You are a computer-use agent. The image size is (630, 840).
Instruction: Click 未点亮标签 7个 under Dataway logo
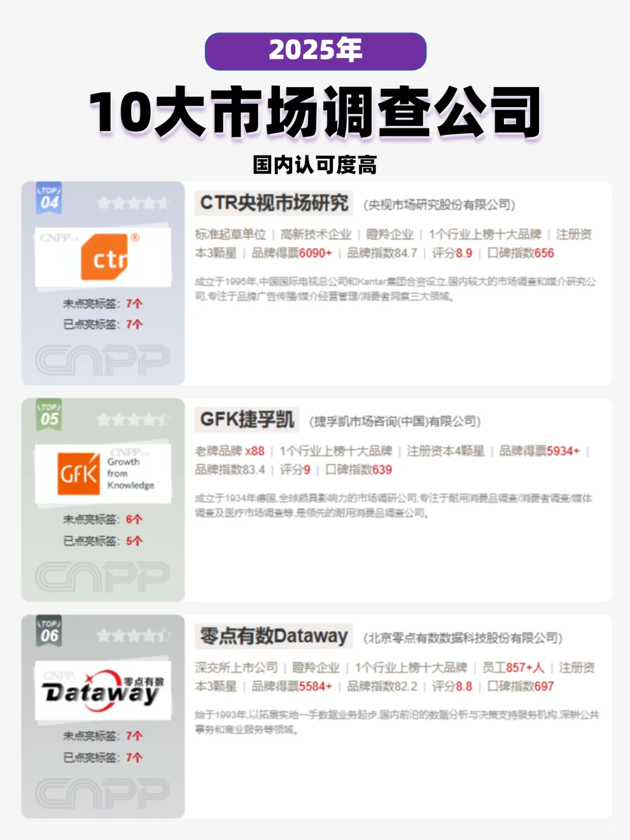pos(103,736)
